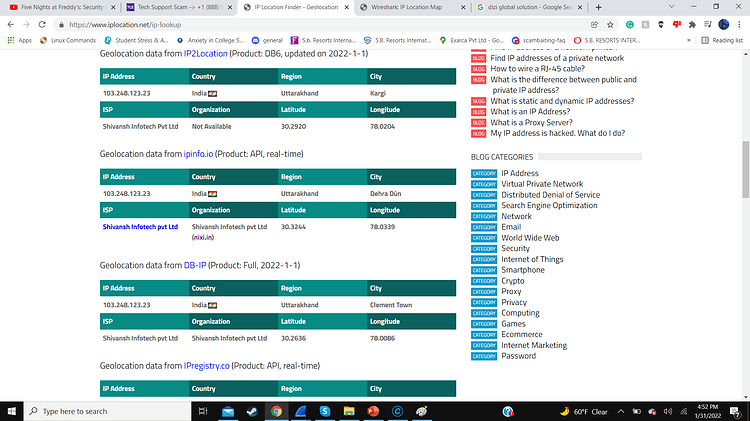Click the blue Shivansh Infotech pvt Ltd ISP link

[x=140, y=227]
